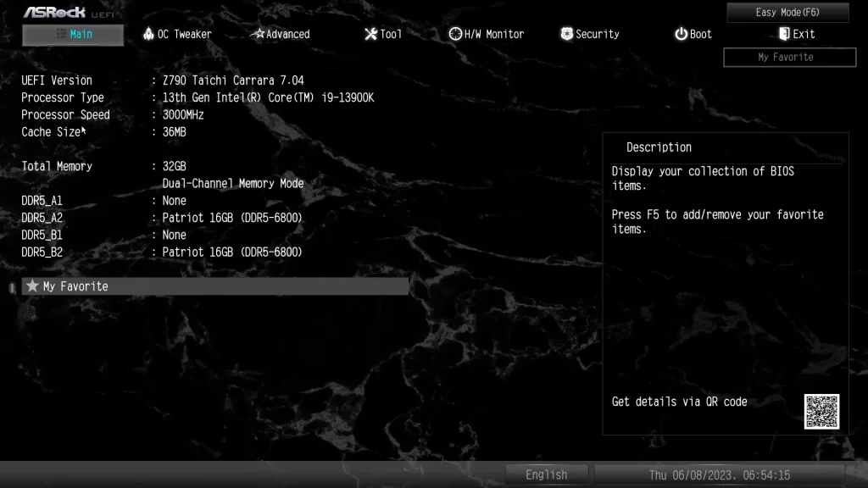Click the Main tab list icon
Viewport: 868px width, 488px height.
click(x=61, y=34)
